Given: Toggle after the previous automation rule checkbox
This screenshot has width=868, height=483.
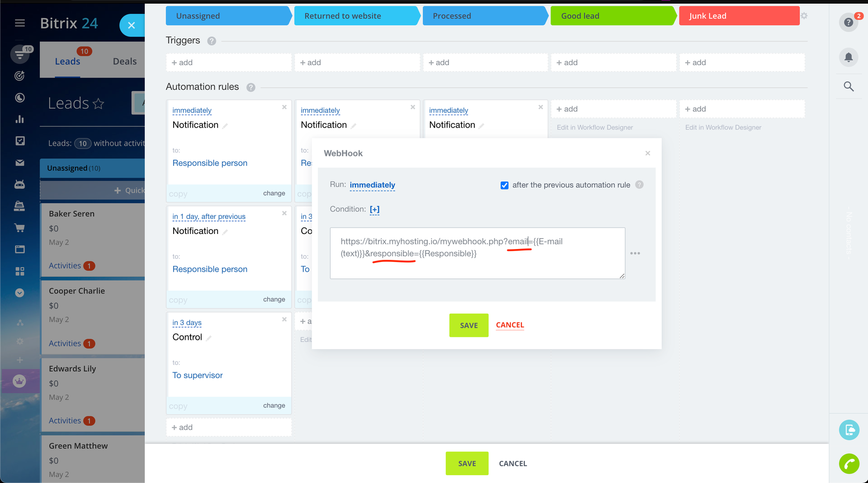Looking at the screenshot, I should click(504, 185).
